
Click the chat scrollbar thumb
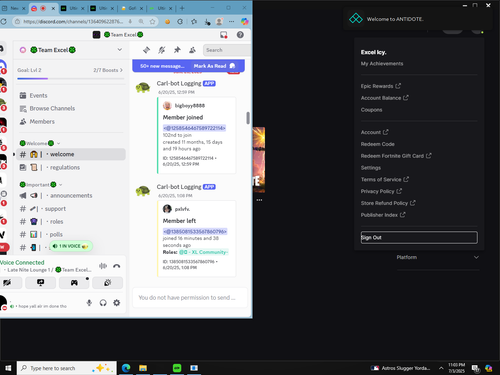pos(248,118)
